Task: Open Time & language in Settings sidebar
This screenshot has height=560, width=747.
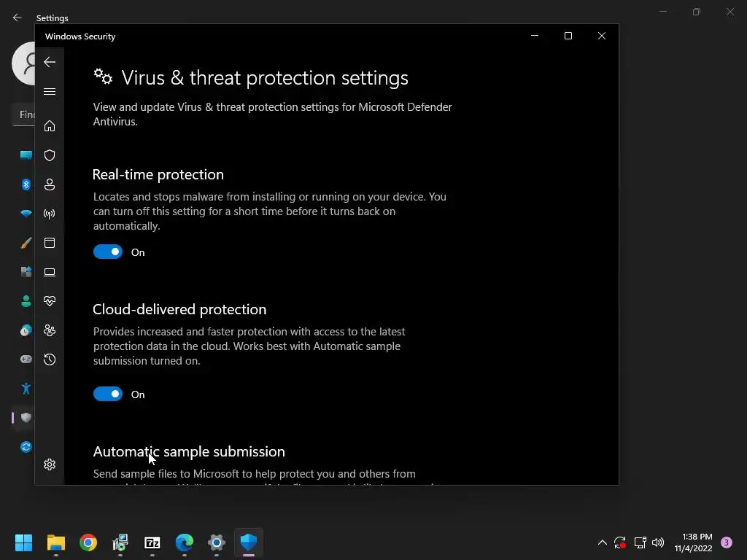Action: pyautogui.click(x=26, y=330)
